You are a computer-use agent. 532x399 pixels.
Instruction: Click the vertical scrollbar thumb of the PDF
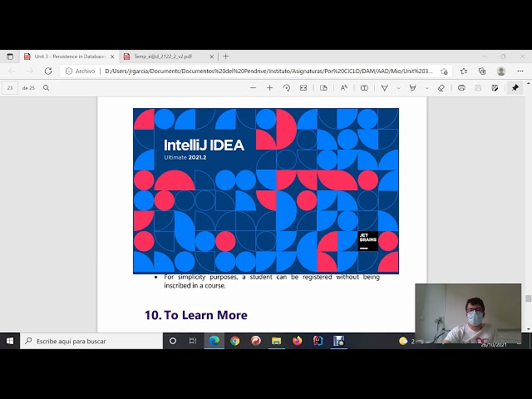tap(529, 298)
